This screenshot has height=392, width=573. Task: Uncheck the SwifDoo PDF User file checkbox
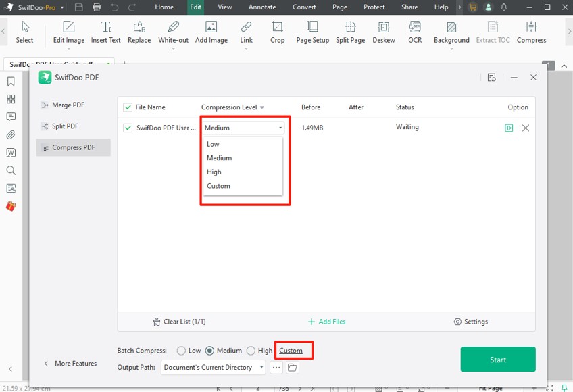[128, 128]
